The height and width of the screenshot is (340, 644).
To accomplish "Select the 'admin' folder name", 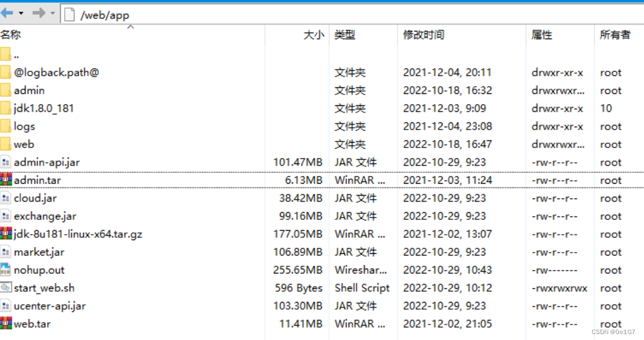I will click(29, 90).
